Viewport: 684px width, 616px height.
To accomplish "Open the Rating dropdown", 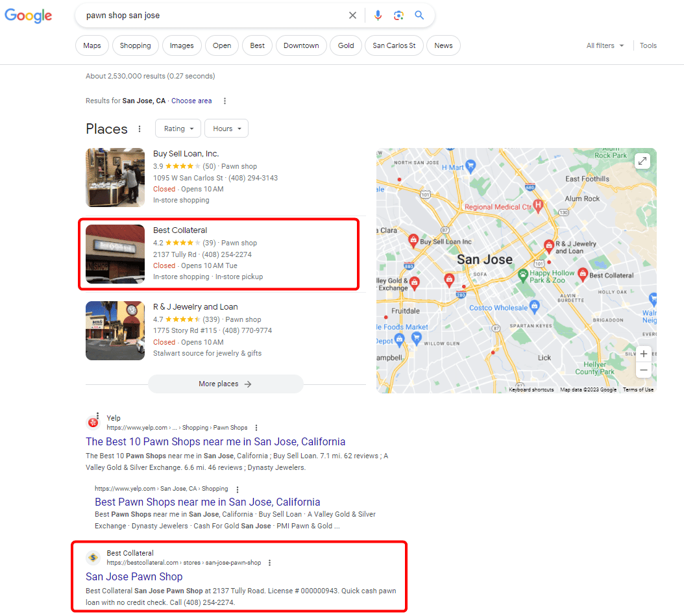I will pos(178,128).
